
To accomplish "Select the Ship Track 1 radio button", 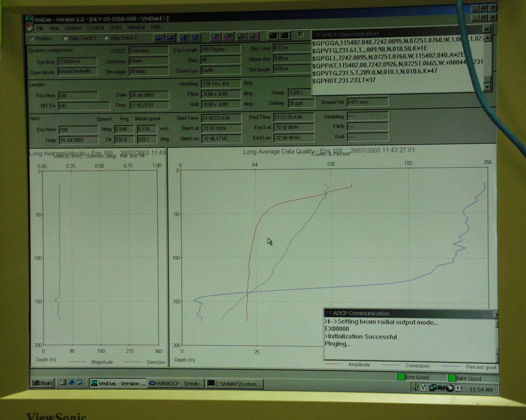I will [65, 38].
